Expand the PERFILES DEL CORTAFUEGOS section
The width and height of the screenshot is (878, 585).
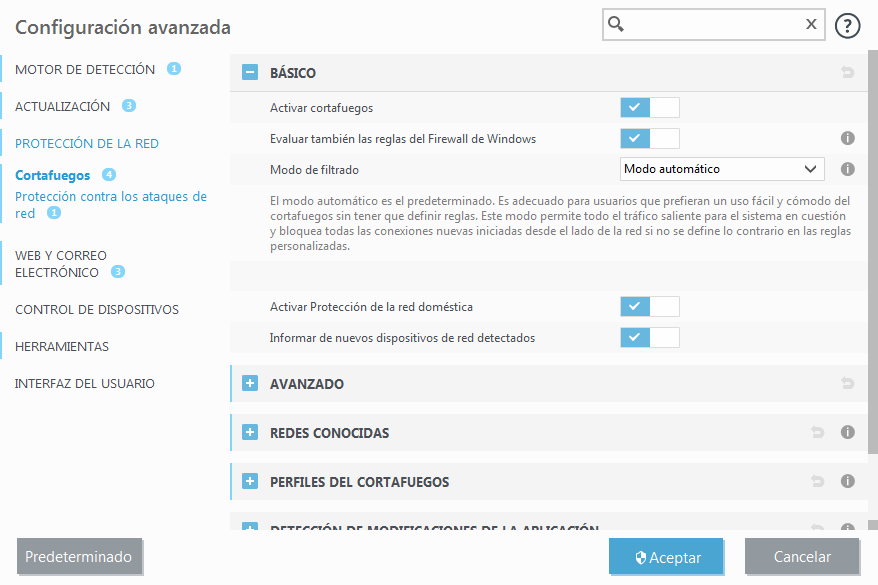point(250,481)
